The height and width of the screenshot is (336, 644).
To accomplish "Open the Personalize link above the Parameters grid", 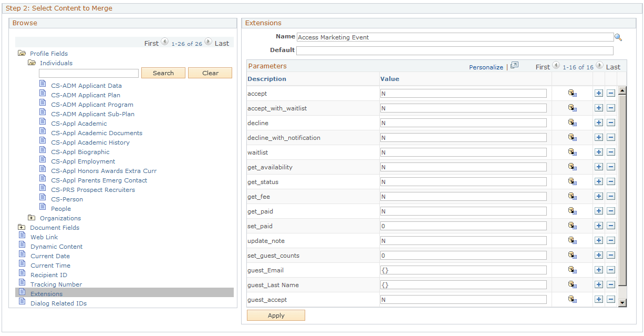I will tap(486, 67).
